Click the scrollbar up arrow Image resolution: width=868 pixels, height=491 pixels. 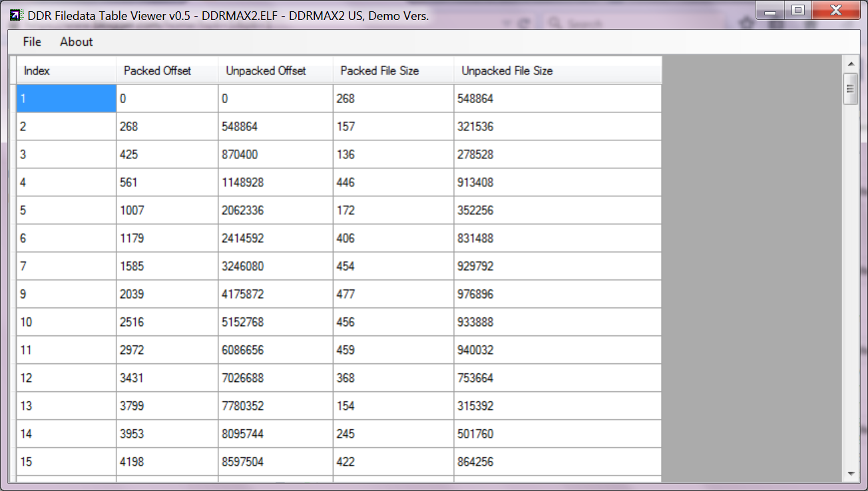851,64
